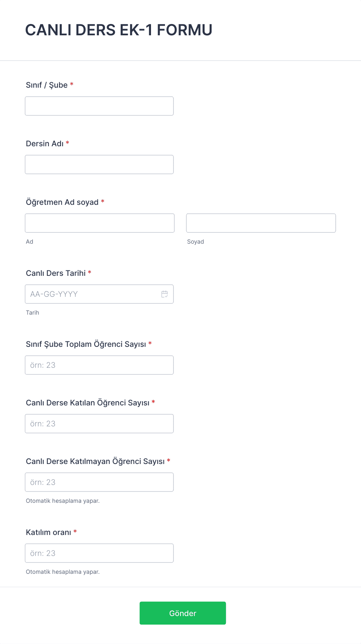The width and height of the screenshot is (361, 644).
Task: Click the Katılım oranı label
Action: [49, 532]
